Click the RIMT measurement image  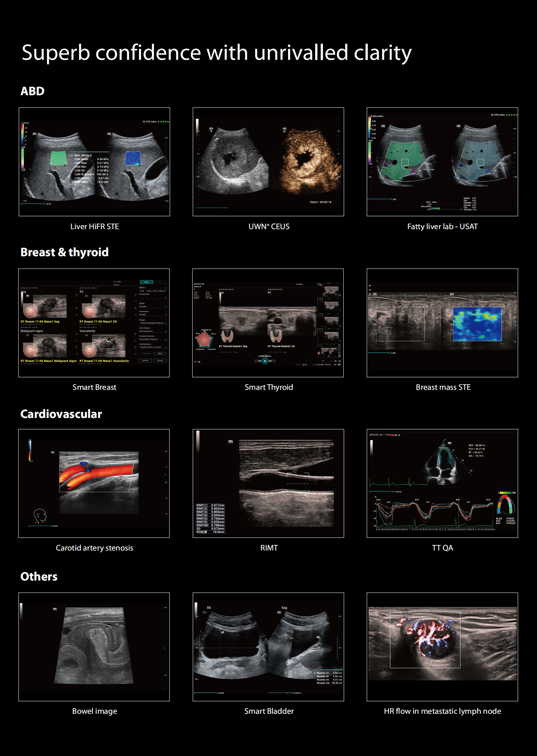[268, 484]
